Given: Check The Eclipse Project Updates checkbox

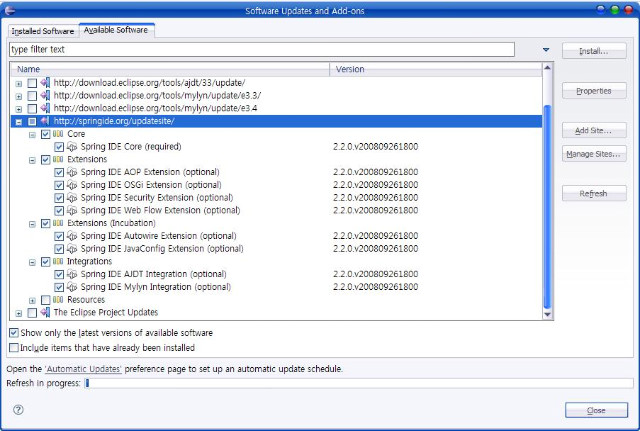Looking at the screenshot, I should (32, 313).
